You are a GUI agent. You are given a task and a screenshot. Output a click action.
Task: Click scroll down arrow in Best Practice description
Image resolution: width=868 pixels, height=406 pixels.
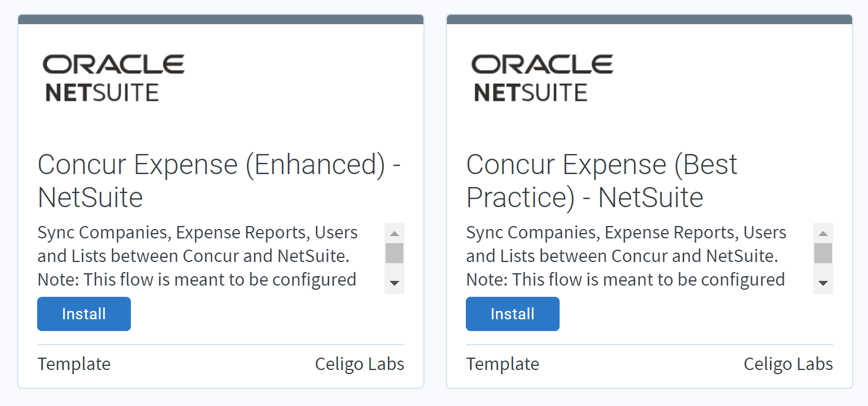[823, 283]
